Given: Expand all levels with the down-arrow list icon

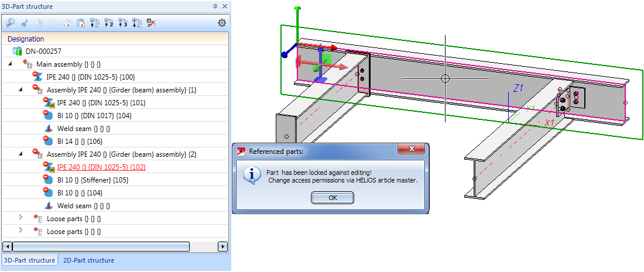Looking at the screenshot, I should 137,23.
